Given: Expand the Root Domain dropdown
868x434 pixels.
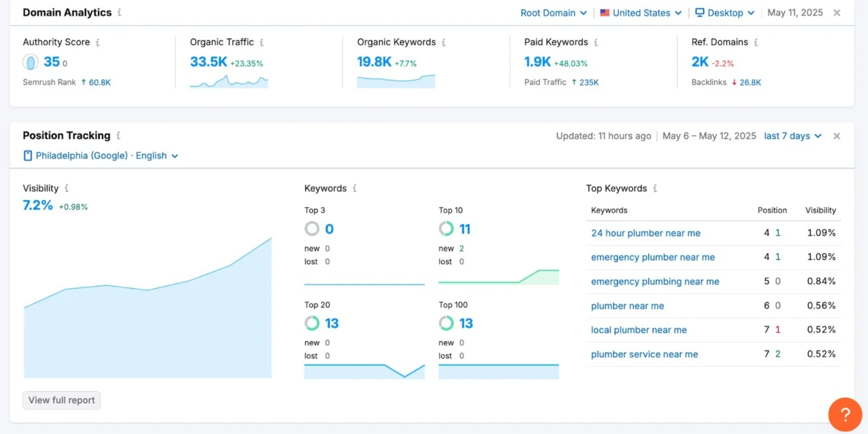Looking at the screenshot, I should point(553,13).
